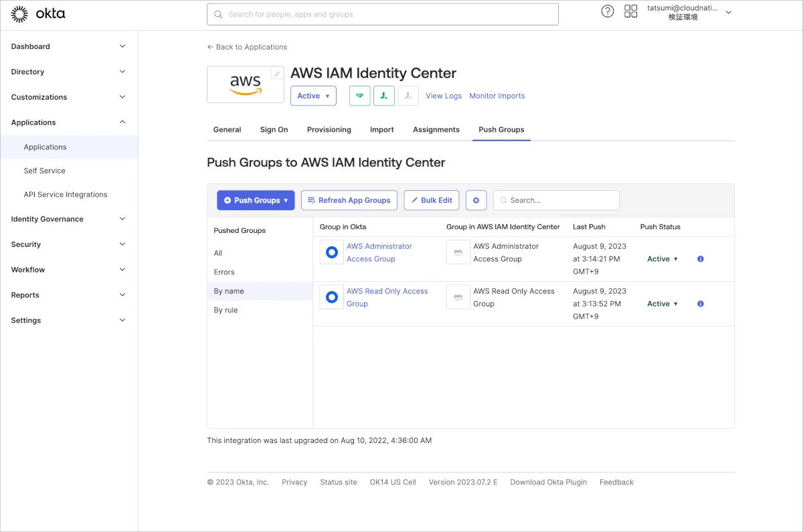Open the Push Groups dropdown button

256,200
